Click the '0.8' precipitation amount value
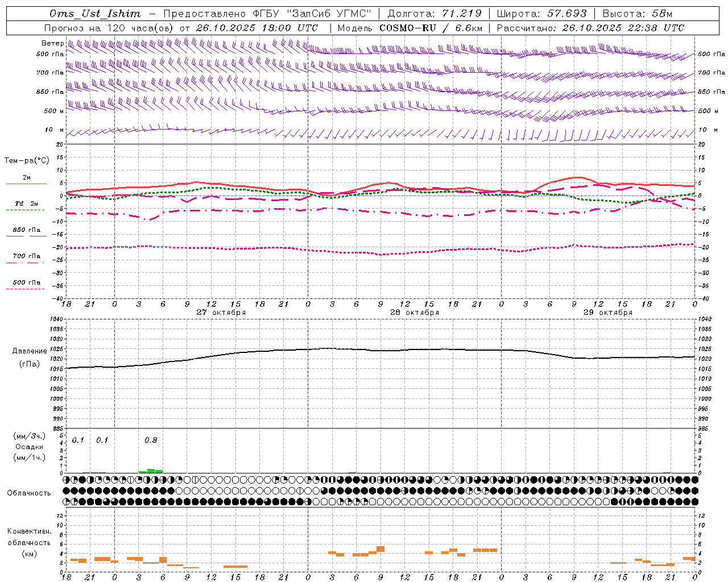Viewport: 728px width, 582px height. pos(151,440)
